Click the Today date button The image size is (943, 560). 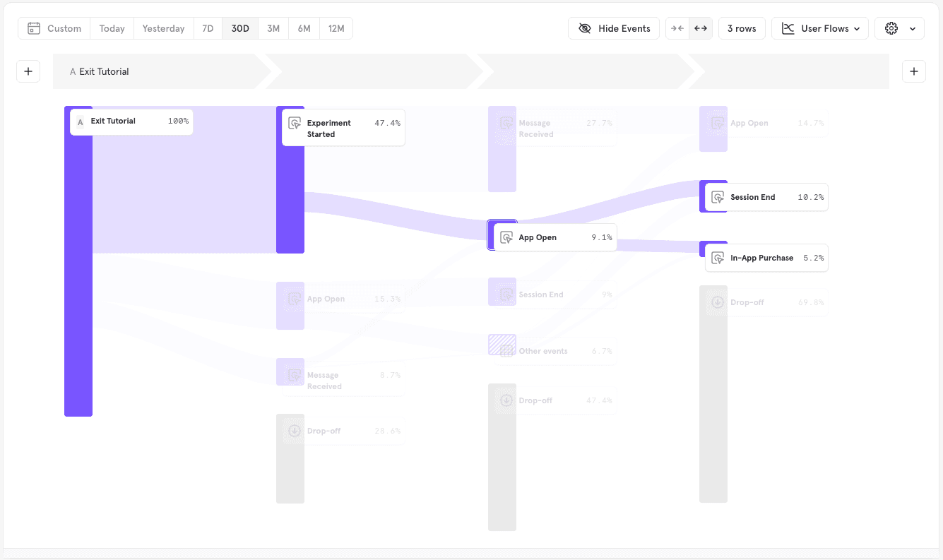point(112,28)
